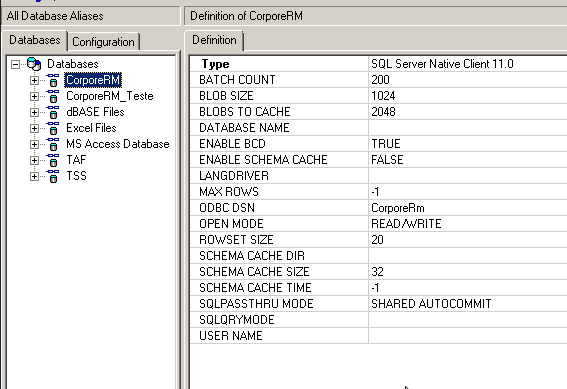
Task: Switch to the Configuration tab
Action: (x=103, y=42)
